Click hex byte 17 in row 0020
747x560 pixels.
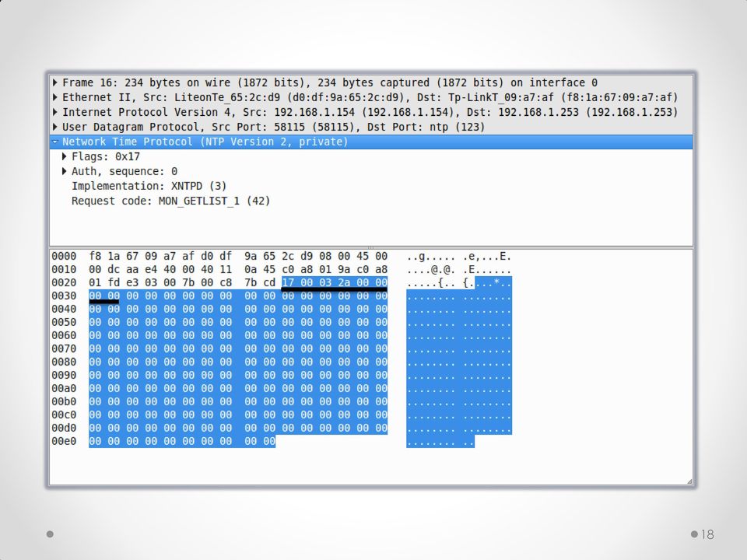coord(288,283)
